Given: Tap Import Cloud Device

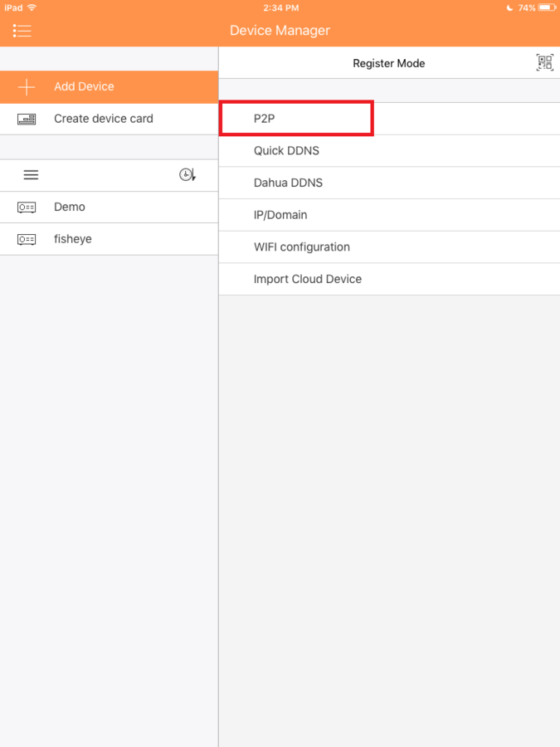Looking at the screenshot, I should pos(308,279).
